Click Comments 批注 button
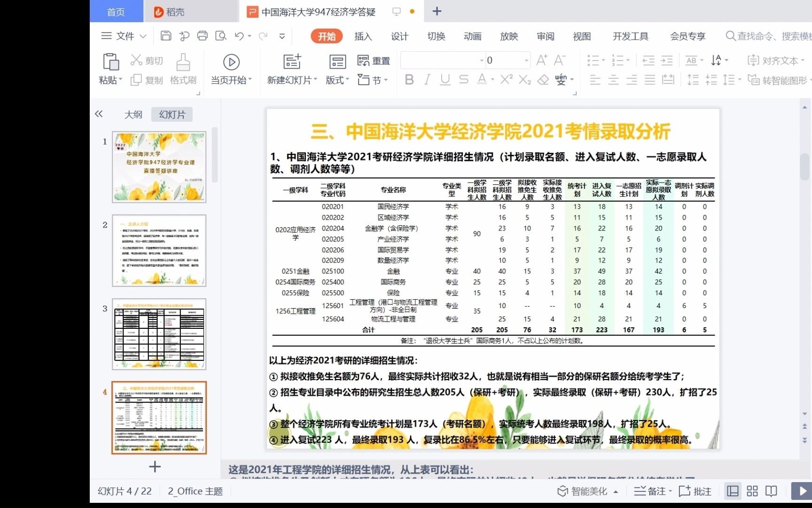The image size is (812, 508). pos(695,491)
